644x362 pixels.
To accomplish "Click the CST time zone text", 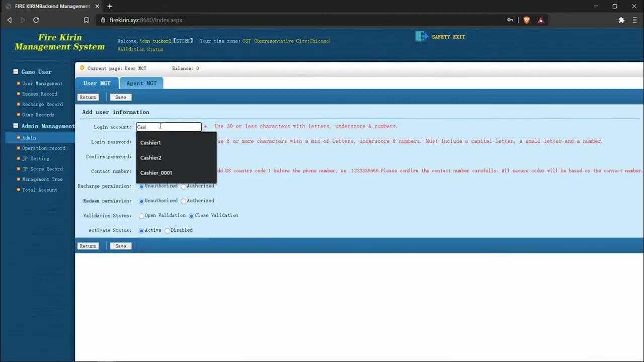I will tap(286, 41).
